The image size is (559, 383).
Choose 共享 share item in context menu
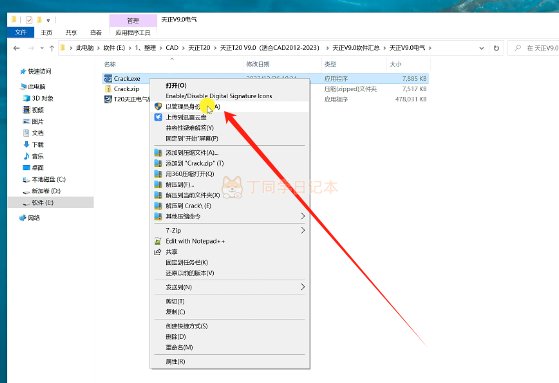click(171, 252)
